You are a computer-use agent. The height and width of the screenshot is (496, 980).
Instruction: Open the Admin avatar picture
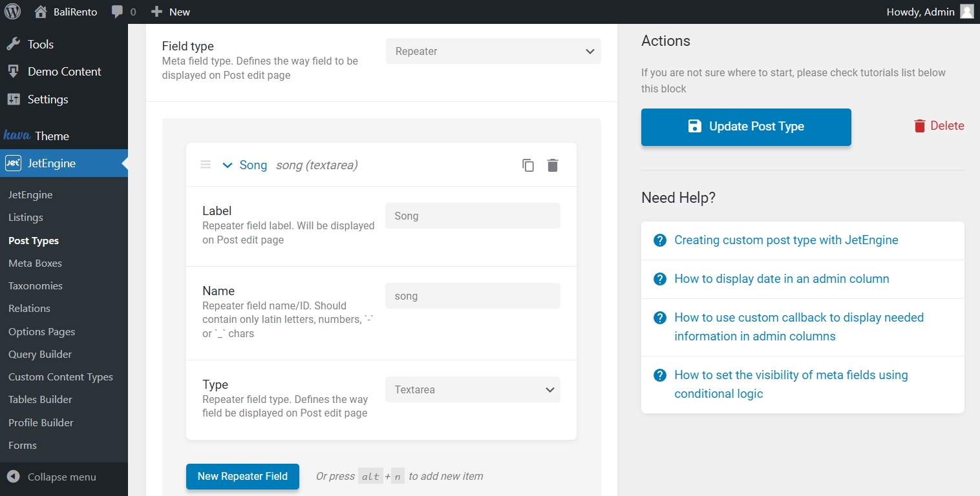pos(966,12)
